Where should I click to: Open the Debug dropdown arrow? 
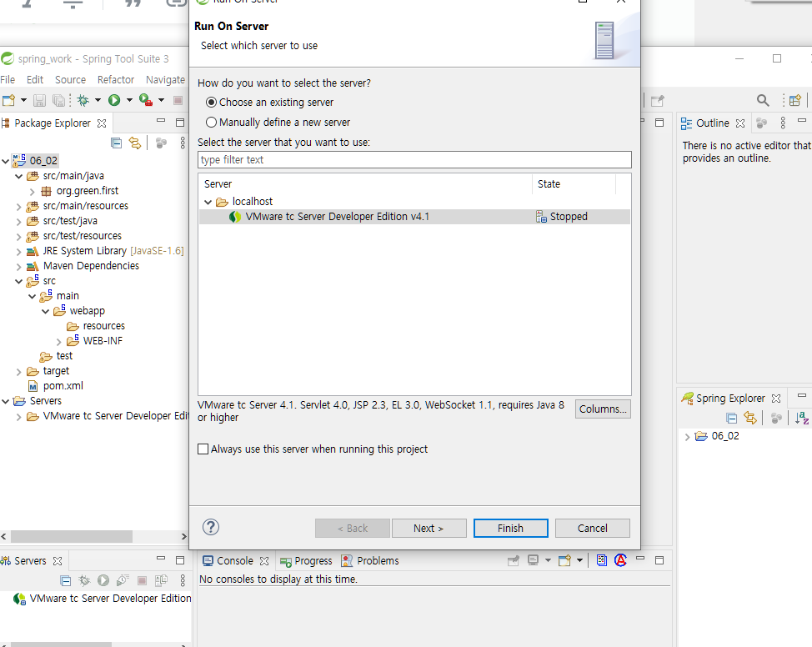pyautogui.click(x=98, y=100)
